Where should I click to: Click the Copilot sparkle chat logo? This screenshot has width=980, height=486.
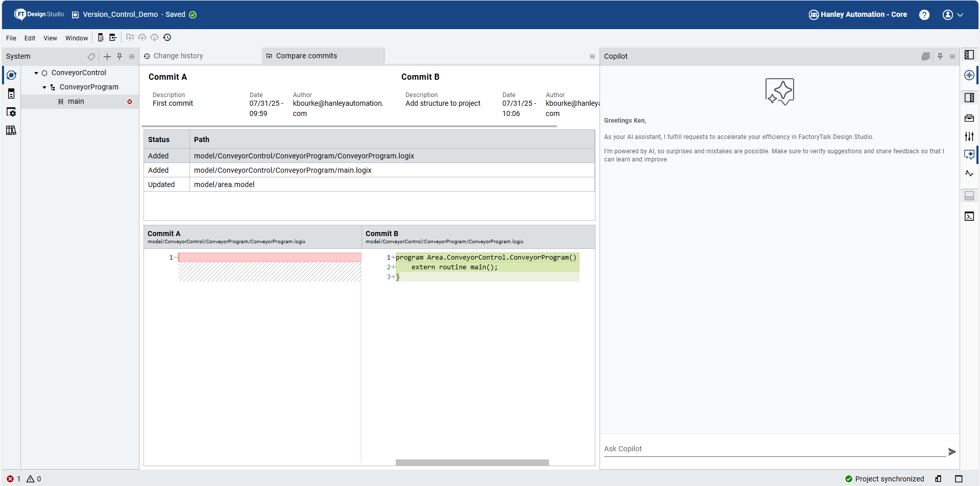[780, 92]
